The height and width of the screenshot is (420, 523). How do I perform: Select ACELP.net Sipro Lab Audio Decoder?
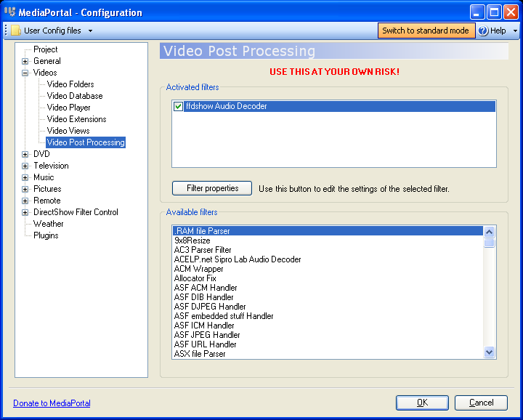328,259
